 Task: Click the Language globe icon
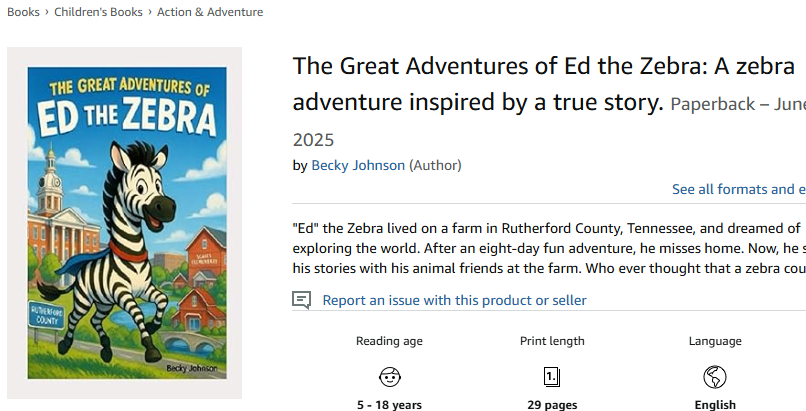[715, 377]
